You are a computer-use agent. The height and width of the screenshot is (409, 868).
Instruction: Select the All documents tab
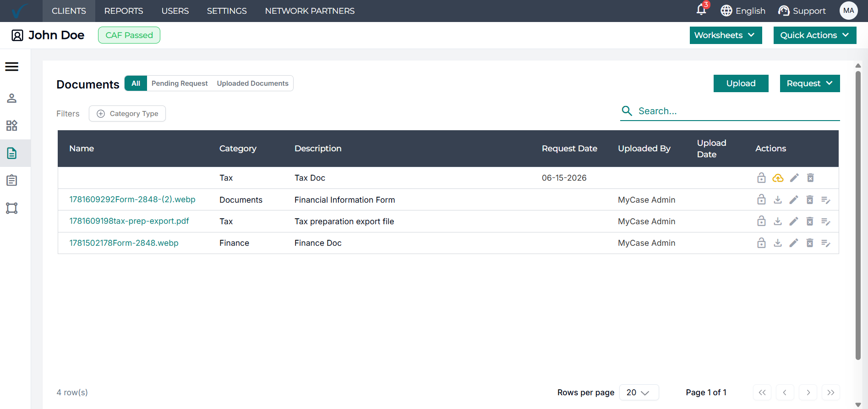[x=136, y=83]
